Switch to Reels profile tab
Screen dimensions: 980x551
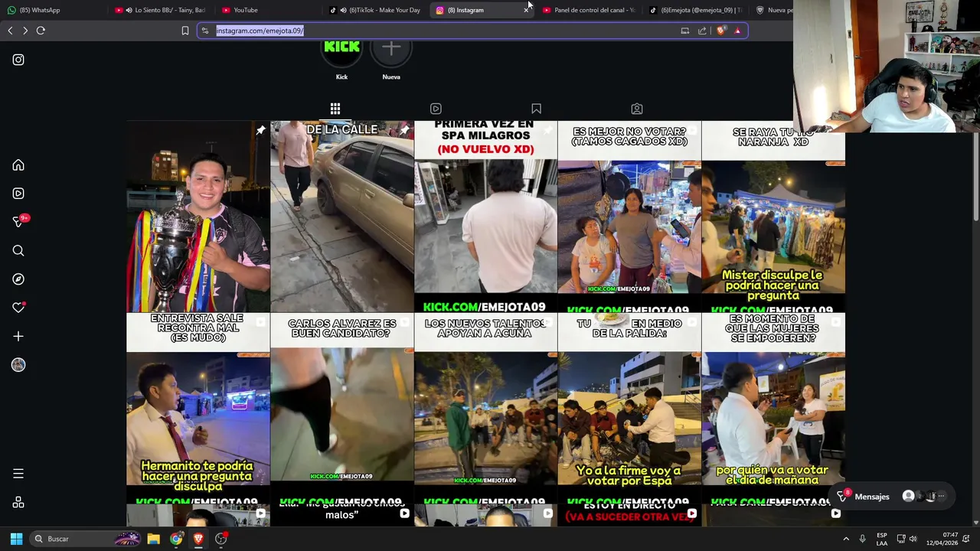tap(436, 109)
